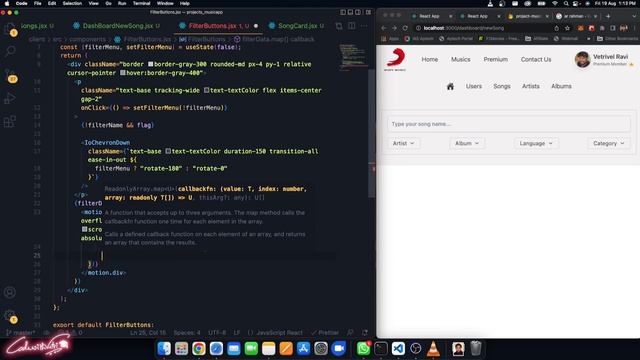Open WhatsApp from the dock
The width and height of the screenshot is (640, 360).
click(363, 349)
